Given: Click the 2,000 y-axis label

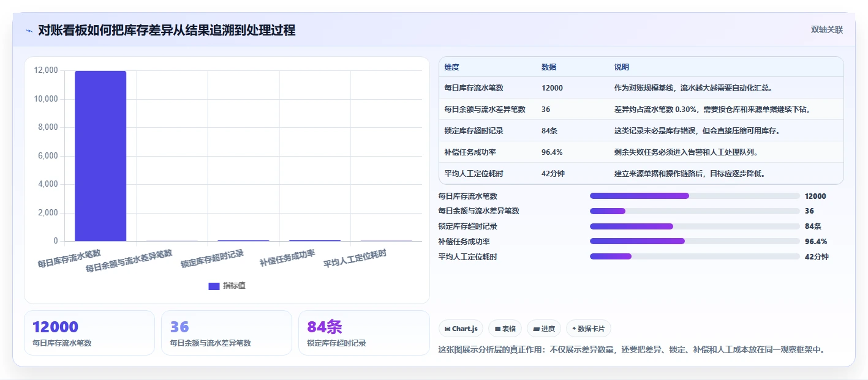Looking at the screenshot, I should point(48,212).
